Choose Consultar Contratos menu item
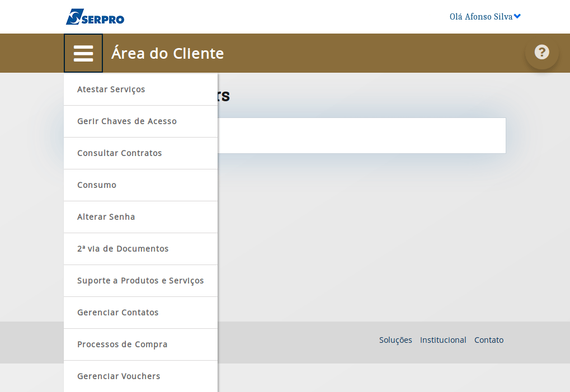Viewport: 570px width, 392px height. coord(119,153)
